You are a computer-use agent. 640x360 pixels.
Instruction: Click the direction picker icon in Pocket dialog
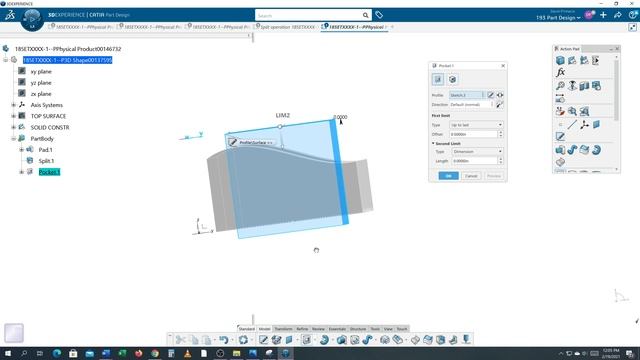[500, 105]
